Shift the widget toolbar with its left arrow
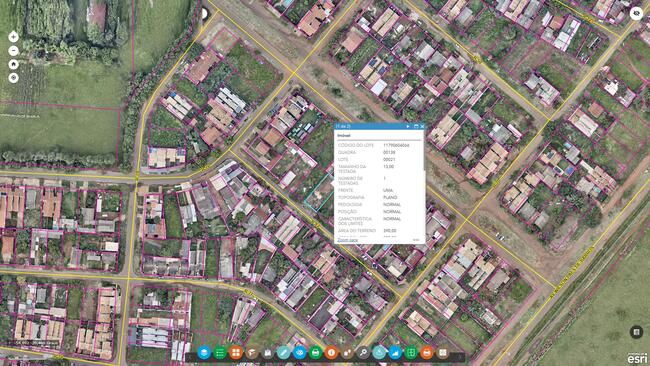 (x=190, y=356)
